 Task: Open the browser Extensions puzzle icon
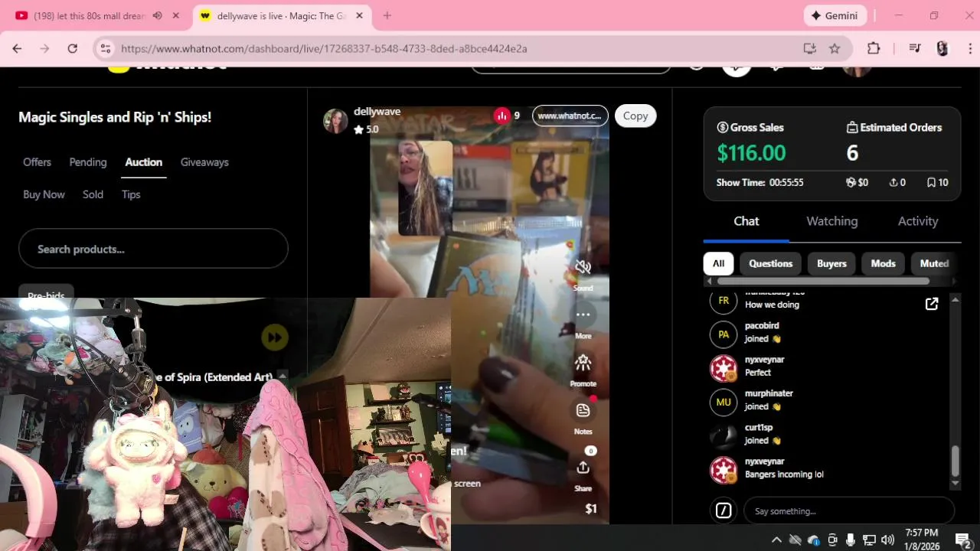874,48
